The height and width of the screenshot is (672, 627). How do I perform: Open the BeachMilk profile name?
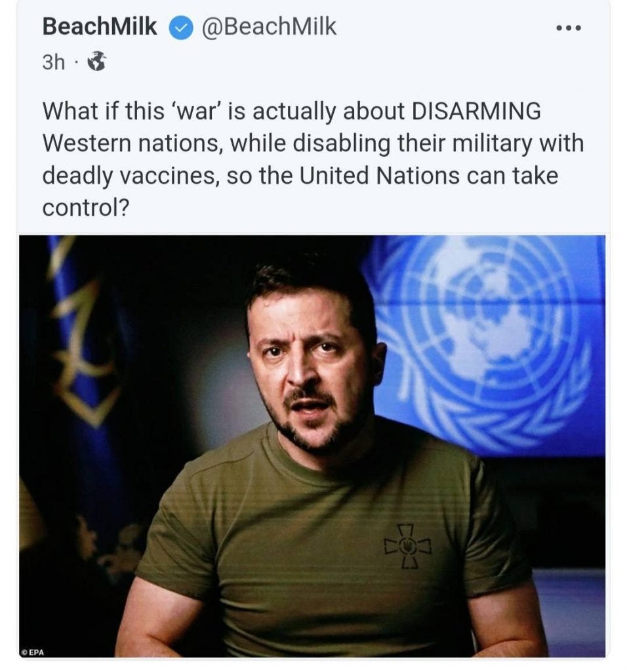[x=99, y=26]
